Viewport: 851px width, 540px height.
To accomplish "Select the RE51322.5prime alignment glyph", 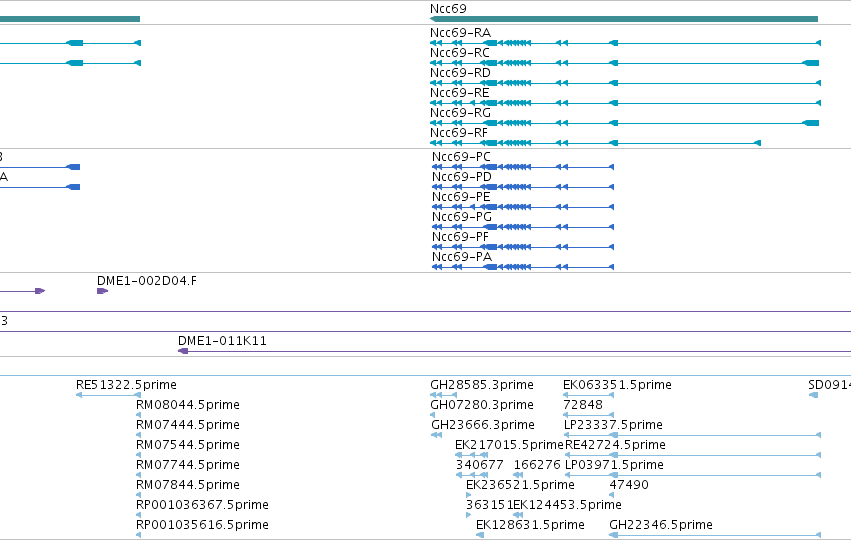I will (x=109, y=395).
